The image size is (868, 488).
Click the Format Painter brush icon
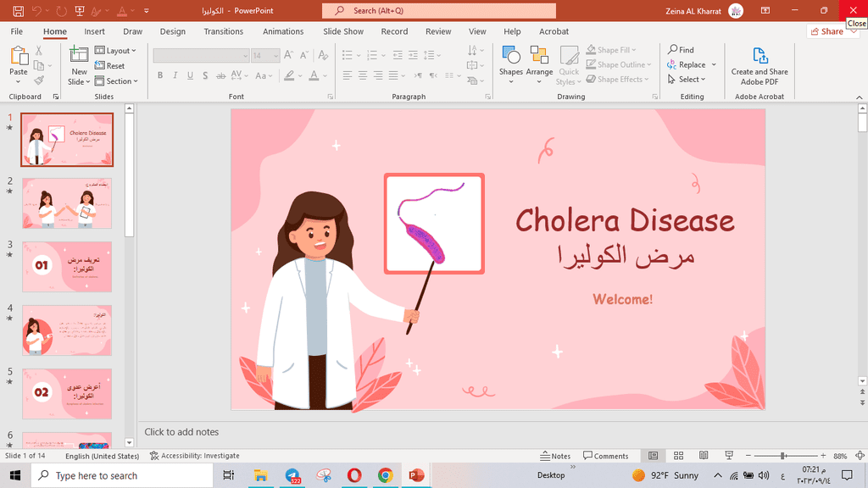point(39,80)
